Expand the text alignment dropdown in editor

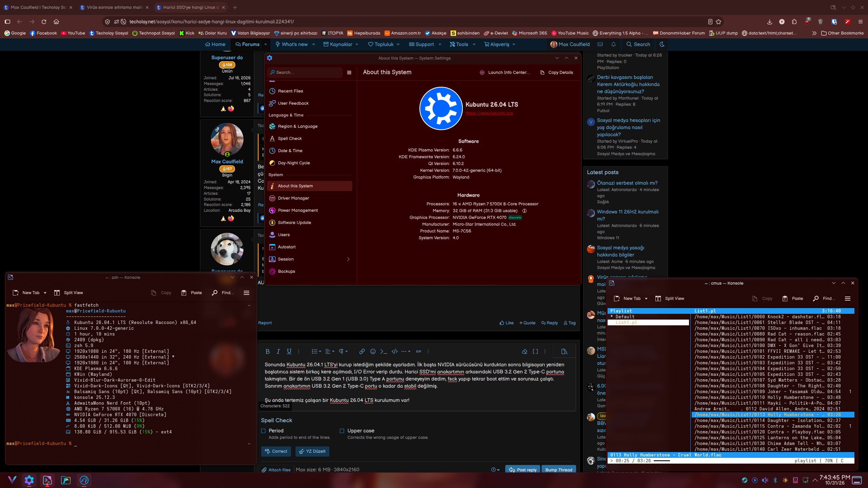[330, 351]
